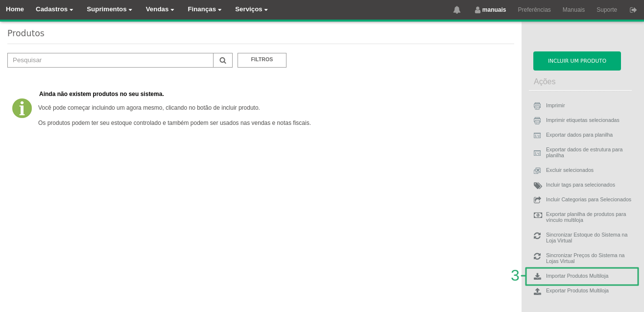Image resolution: width=644 pixels, height=312 pixels.
Task: Click the logout icon in top bar
Action: click(x=633, y=10)
